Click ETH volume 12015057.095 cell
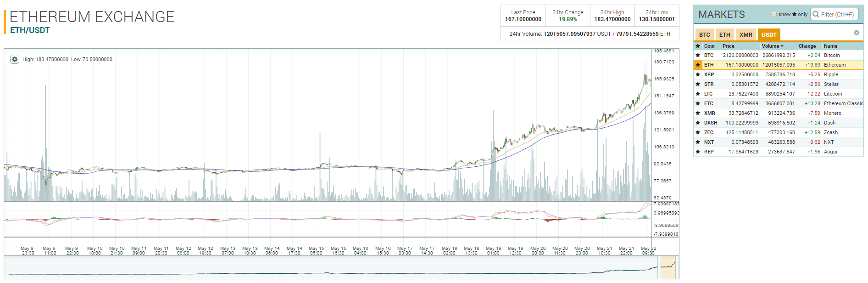This screenshot has height=283, width=868. coord(779,65)
